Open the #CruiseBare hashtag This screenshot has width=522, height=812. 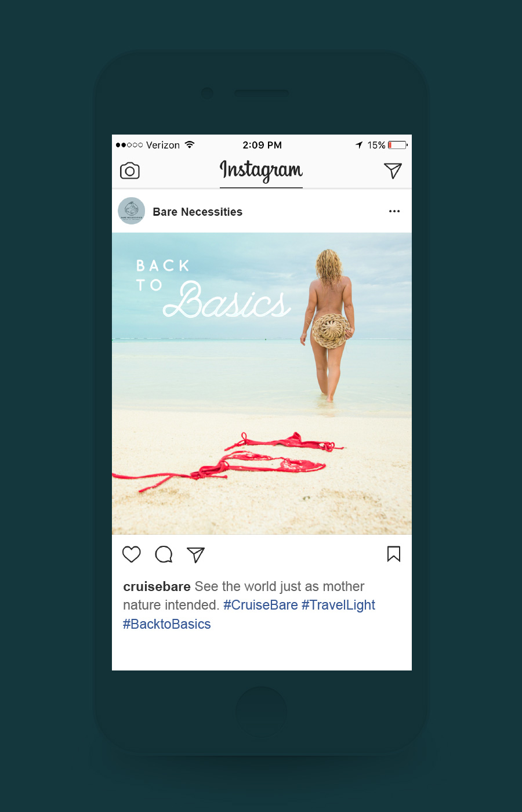pos(260,605)
